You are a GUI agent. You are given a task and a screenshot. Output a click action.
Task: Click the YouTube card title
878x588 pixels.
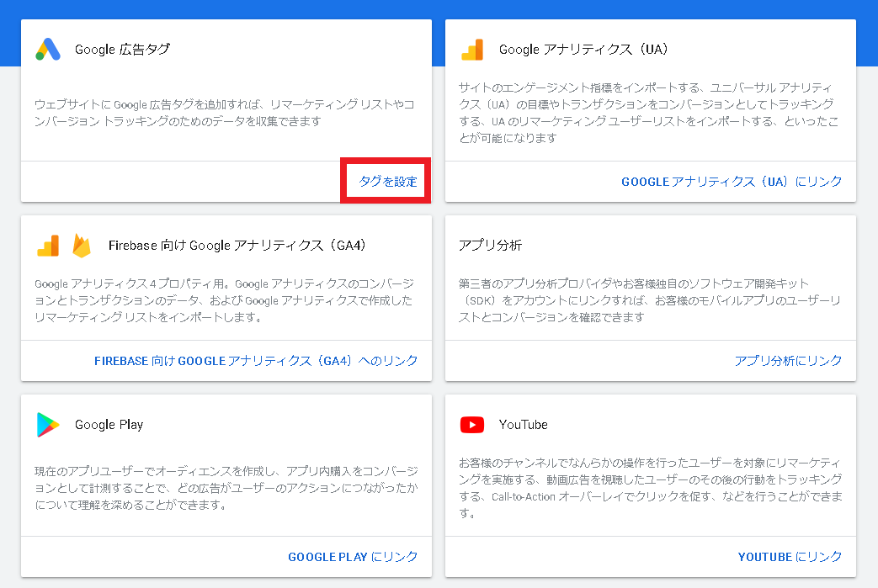(x=524, y=425)
